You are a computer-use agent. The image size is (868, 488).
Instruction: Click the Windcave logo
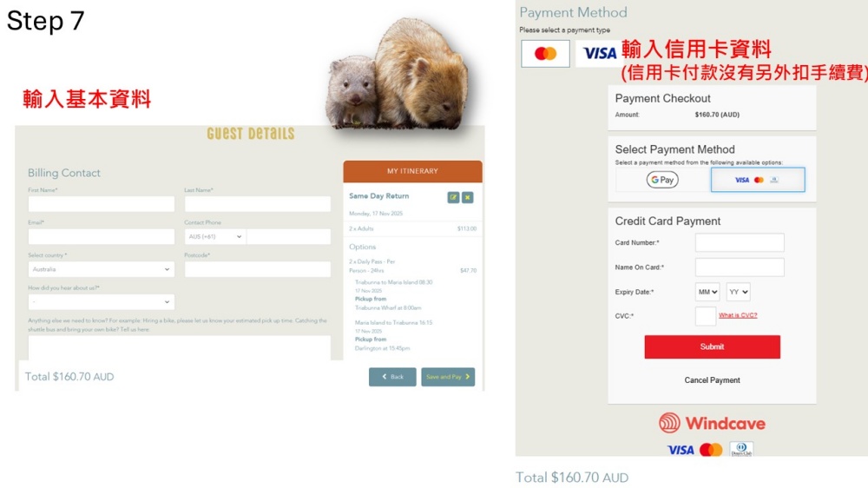click(x=712, y=423)
